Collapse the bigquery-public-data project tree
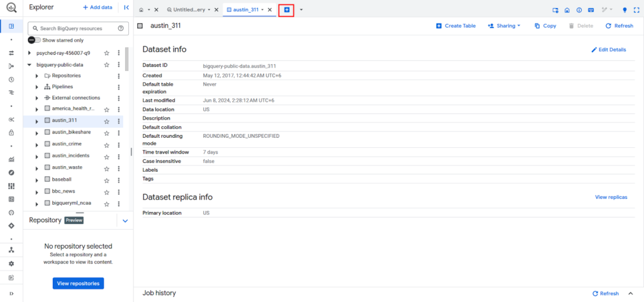Screen dimensions: 644x302 [29, 65]
